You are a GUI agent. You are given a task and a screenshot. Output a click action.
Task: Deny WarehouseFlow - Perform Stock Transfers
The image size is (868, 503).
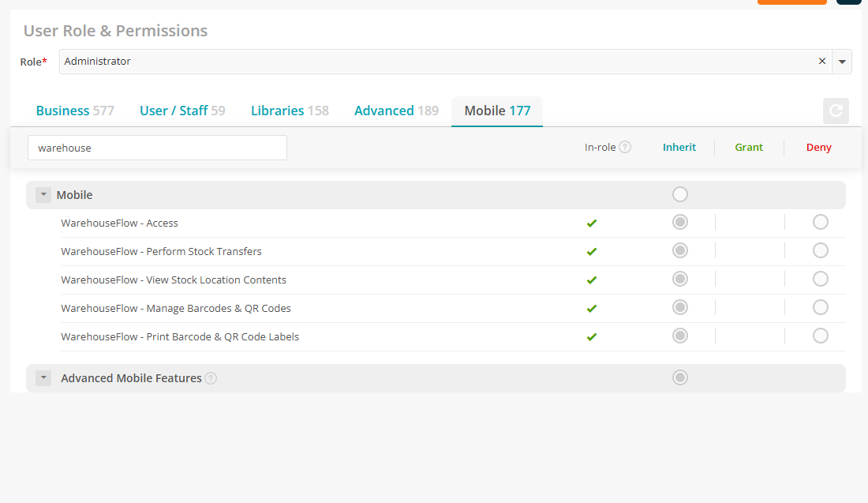click(821, 250)
